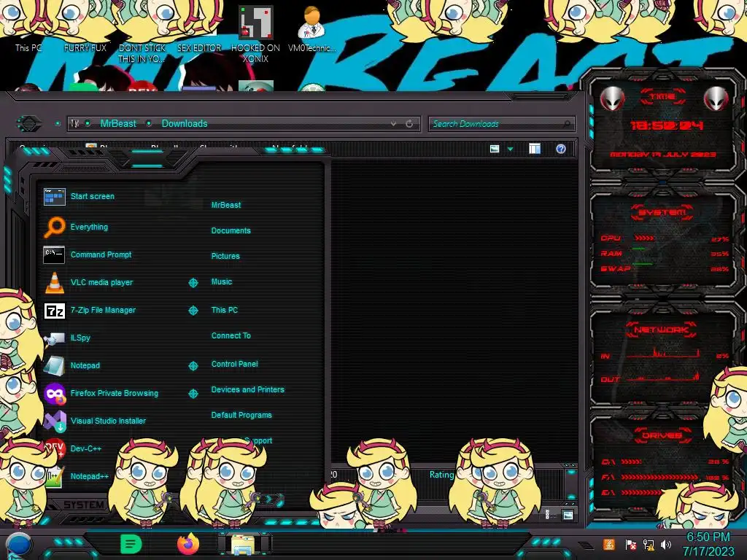Open Devices and Printers
This screenshot has height=560, width=747.
[248, 389]
